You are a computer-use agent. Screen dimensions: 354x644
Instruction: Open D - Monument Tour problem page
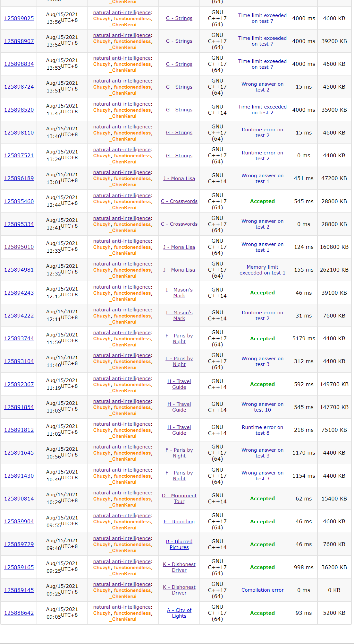click(179, 498)
